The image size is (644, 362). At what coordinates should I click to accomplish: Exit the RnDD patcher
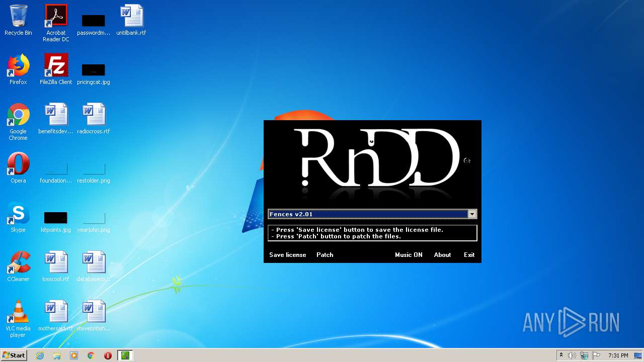[469, 255]
